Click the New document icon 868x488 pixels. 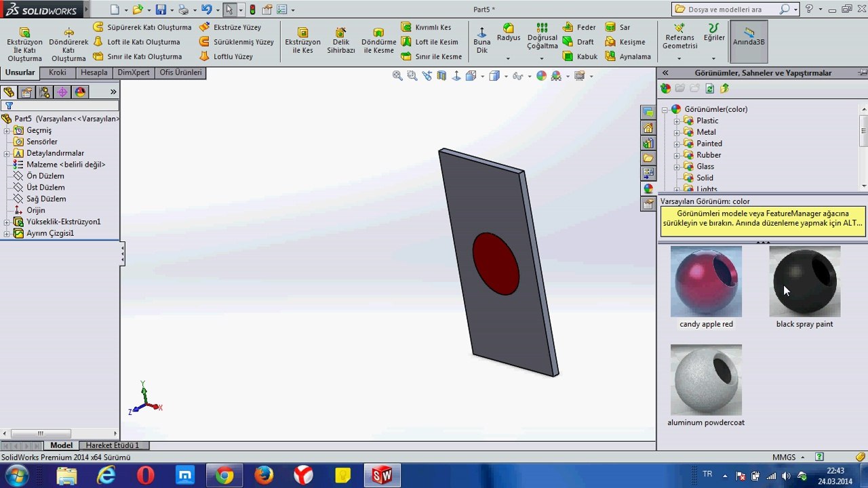pos(115,9)
